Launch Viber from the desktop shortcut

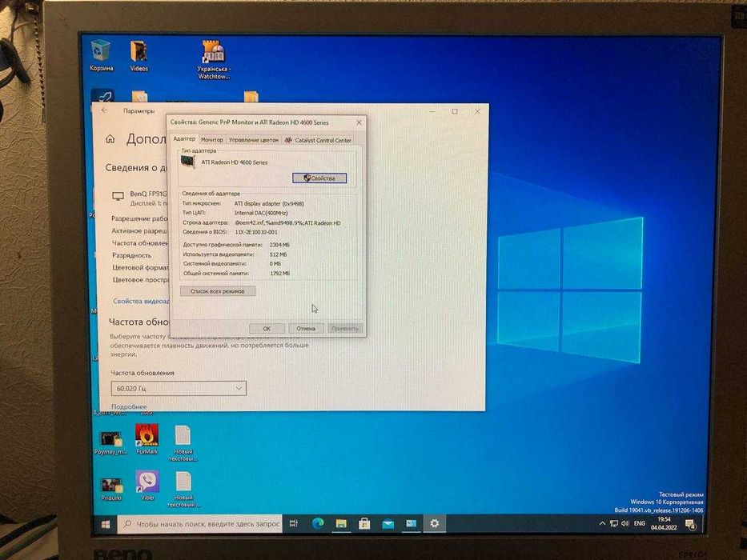147,486
